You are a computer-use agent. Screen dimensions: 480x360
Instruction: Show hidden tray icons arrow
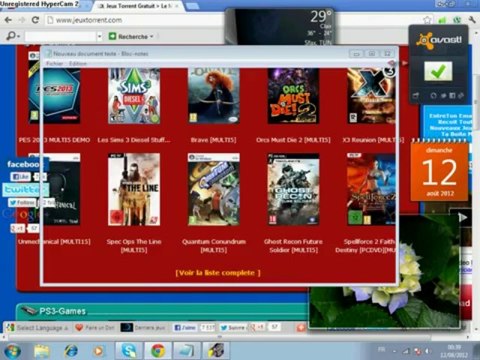(394, 351)
